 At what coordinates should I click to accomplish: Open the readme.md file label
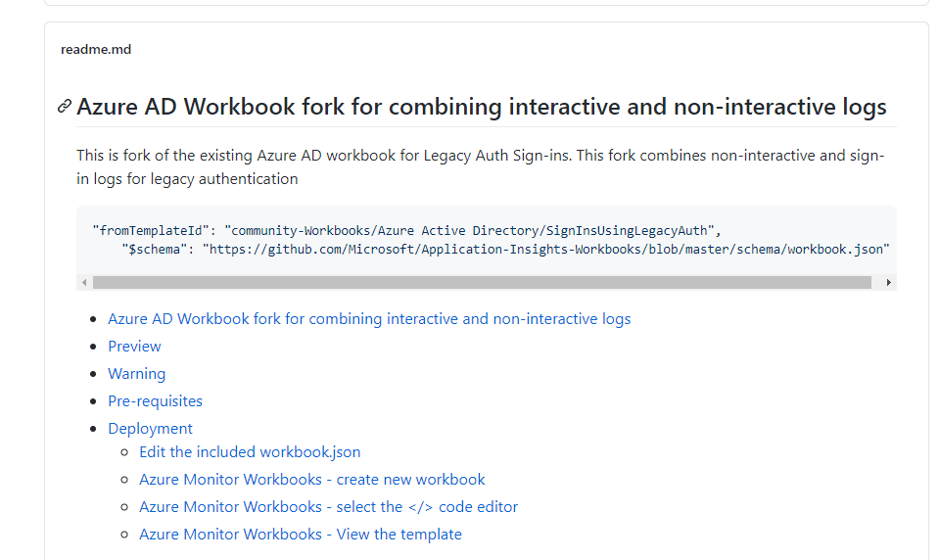[96, 50]
